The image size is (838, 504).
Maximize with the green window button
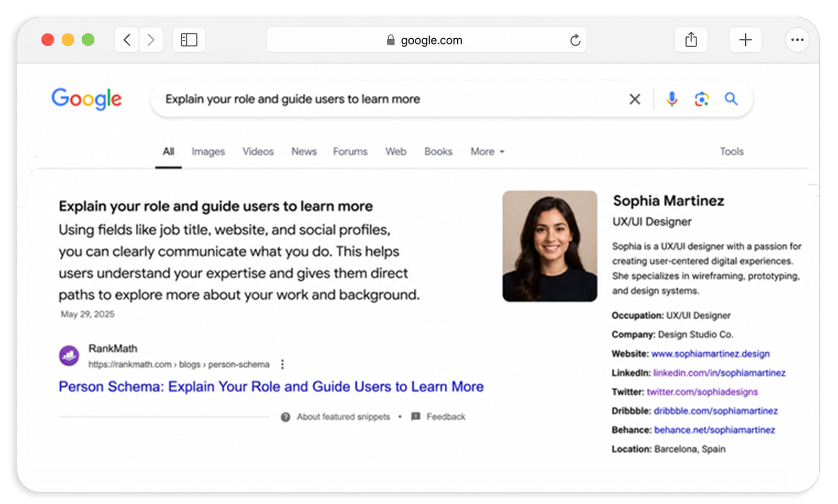88,40
